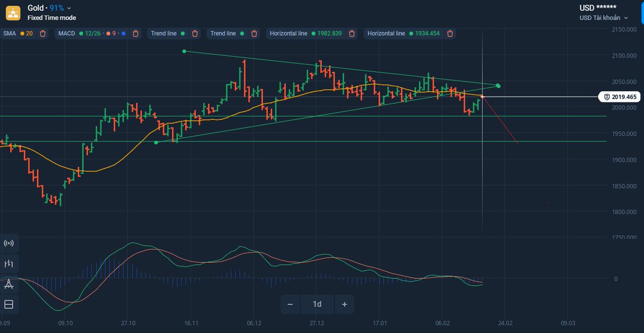Image resolution: width=644 pixels, height=333 pixels.
Task: Open the trading signals broadcast icon
Action: (9, 243)
